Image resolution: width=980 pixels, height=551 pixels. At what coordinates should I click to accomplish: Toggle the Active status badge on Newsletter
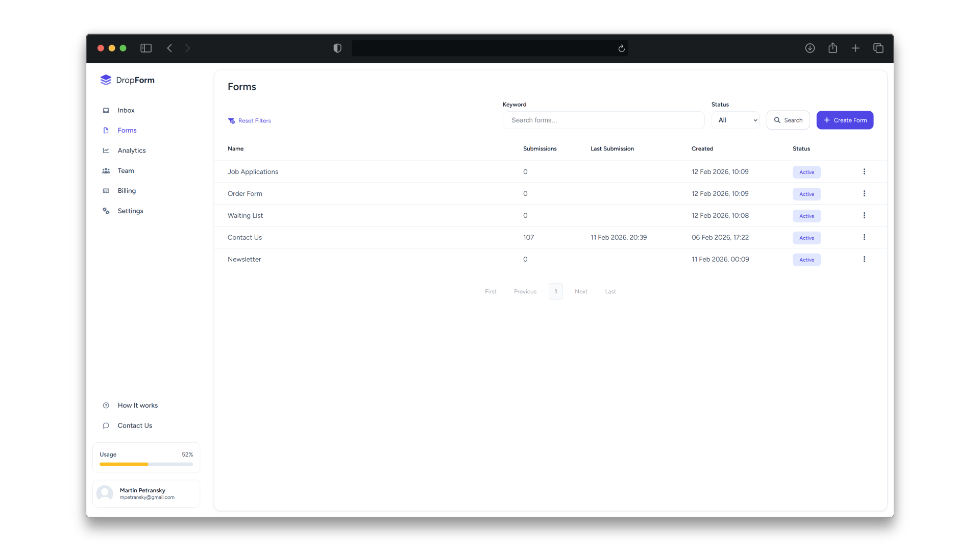[x=806, y=260]
